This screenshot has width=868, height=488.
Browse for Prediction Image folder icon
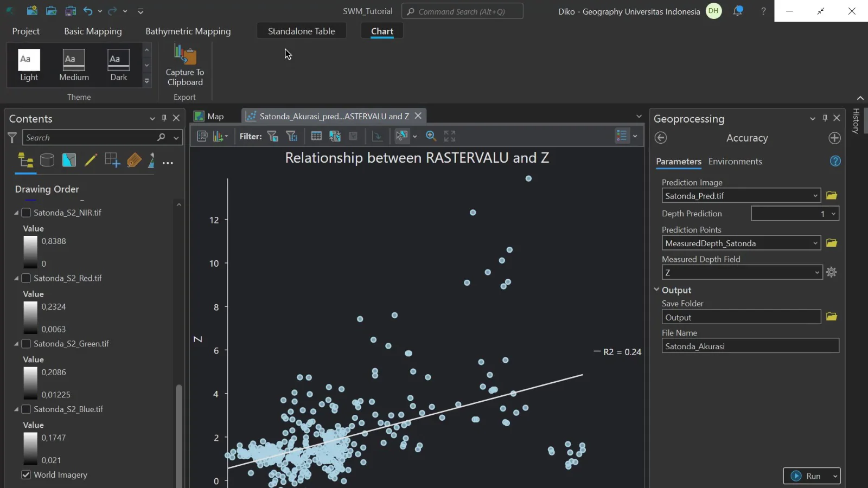tap(832, 195)
